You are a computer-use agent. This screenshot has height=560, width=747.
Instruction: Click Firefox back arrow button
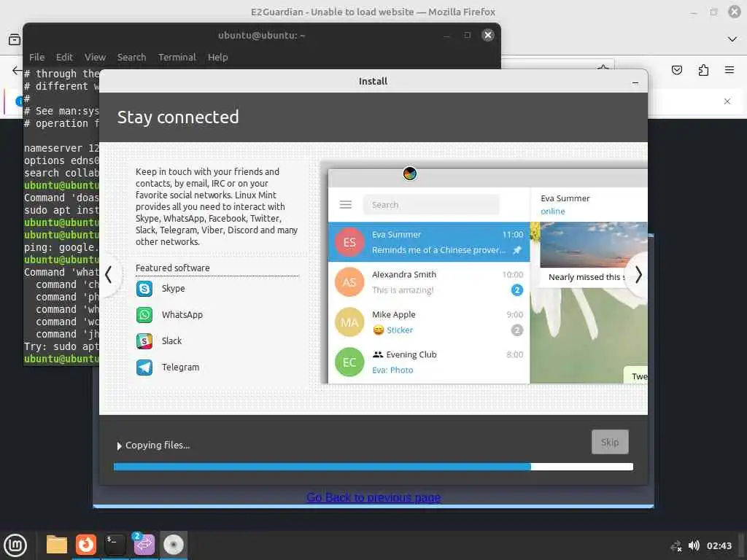click(18, 71)
